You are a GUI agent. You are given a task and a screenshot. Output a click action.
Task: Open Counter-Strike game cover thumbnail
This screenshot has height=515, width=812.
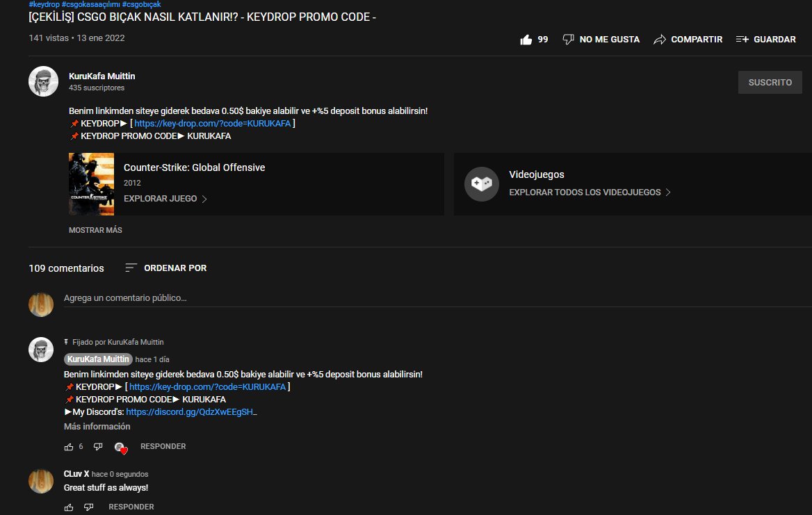coord(91,183)
